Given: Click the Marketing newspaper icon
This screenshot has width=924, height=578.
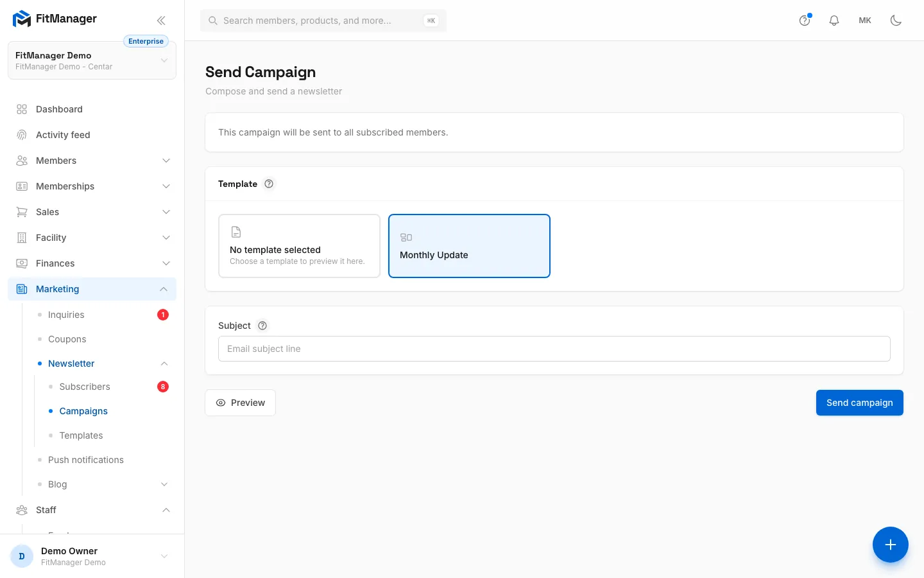Looking at the screenshot, I should point(22,289).
